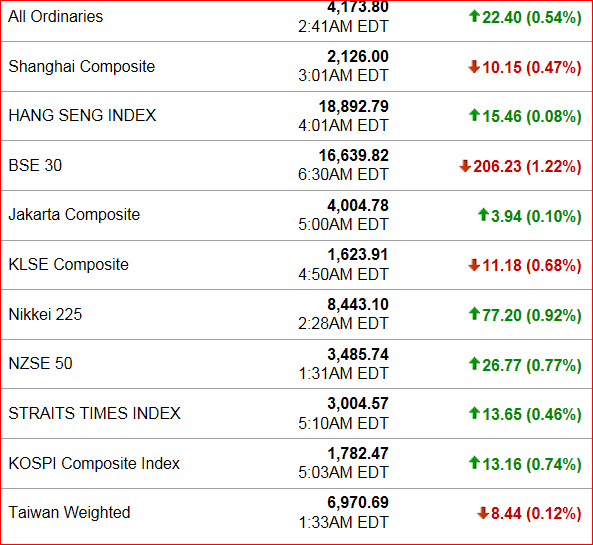The width and height of the screenshot is (593, 545).
Task: Click the green up arrow for NZSE 50
Action: [474, 364]
